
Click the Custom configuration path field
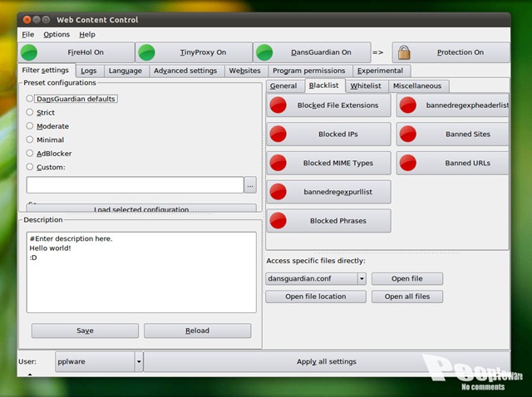click(x=135, y=185)
